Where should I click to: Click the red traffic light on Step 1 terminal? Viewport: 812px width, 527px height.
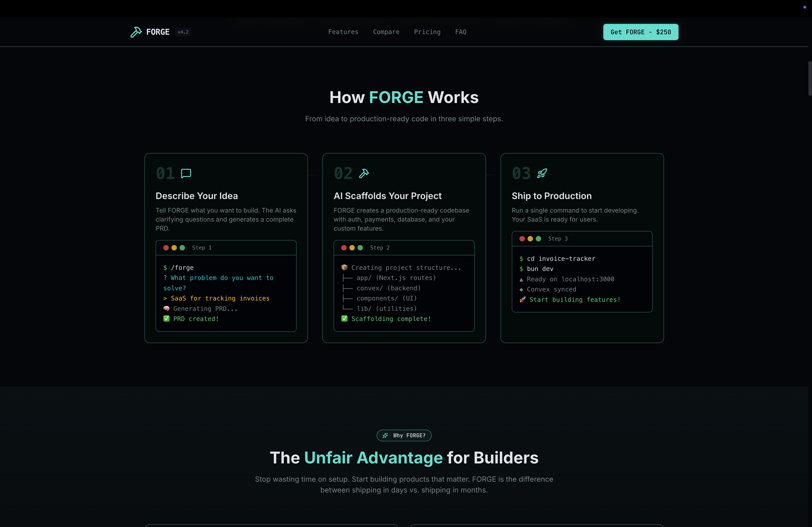[x=166, y=248]
